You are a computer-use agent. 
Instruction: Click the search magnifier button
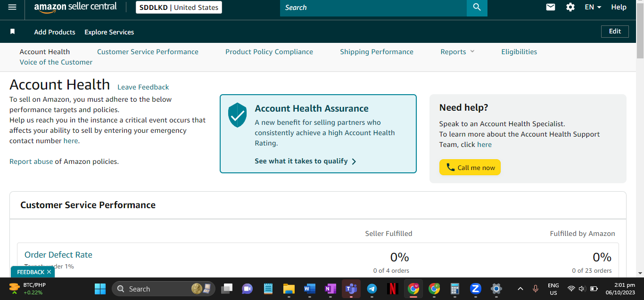pyautogui.click(x=477, y=7)
